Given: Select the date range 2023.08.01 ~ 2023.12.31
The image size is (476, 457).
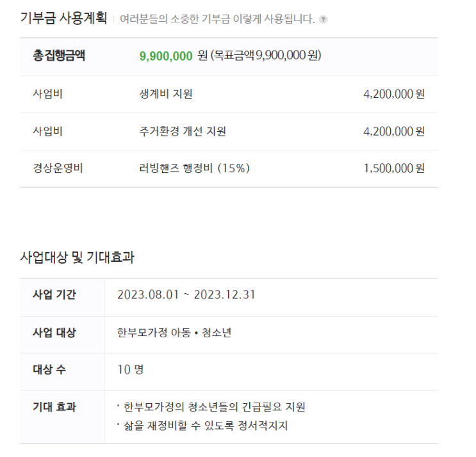Looking at the screenshot, I should click(186, 295).
